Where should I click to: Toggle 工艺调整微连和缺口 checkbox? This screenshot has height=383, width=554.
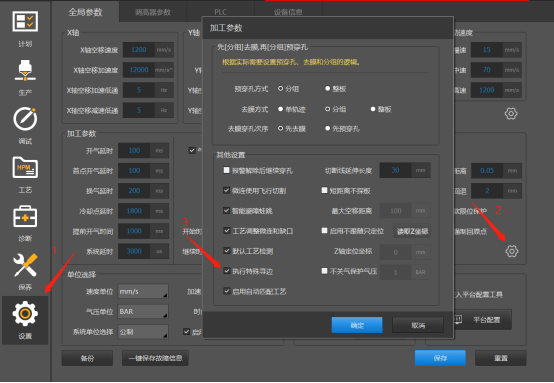point(226,231)
